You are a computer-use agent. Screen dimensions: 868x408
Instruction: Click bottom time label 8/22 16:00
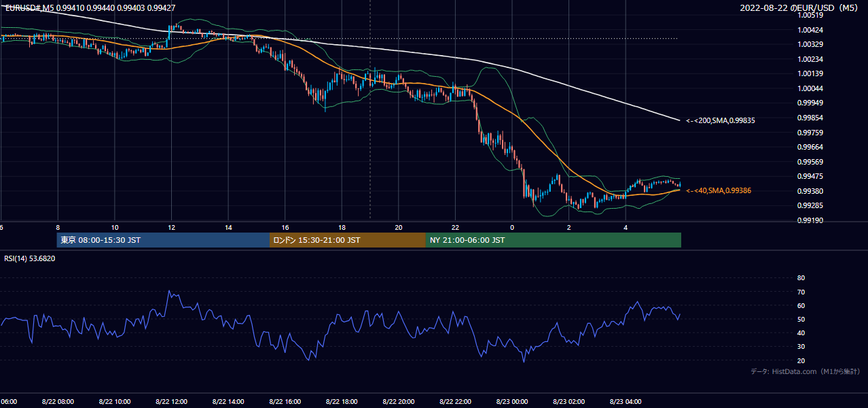(285, 402)
